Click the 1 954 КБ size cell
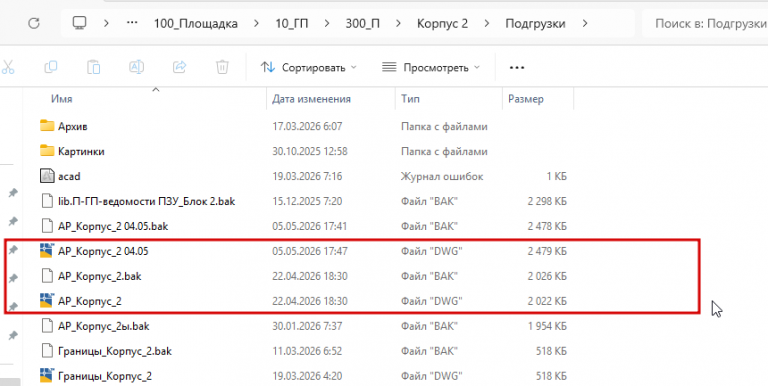 [x=547, y=326]
